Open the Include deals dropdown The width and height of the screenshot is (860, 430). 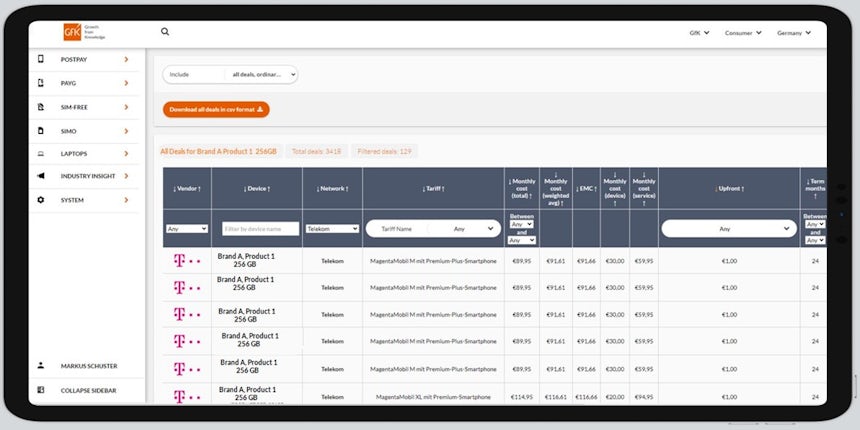click(230, 74)
